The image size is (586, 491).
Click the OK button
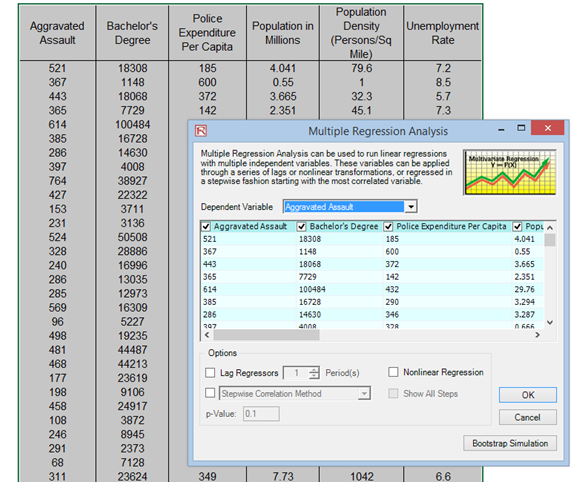click(528, 395)
